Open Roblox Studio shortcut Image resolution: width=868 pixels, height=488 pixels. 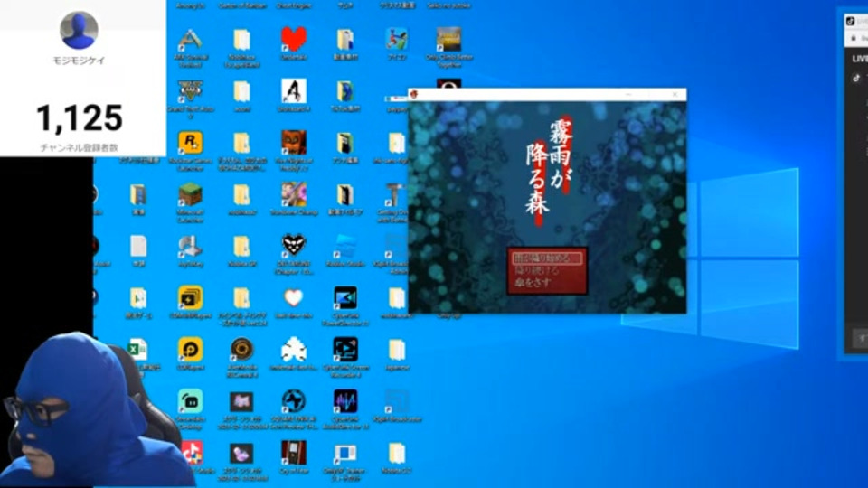pyautogui.click(x=345, y=246)
